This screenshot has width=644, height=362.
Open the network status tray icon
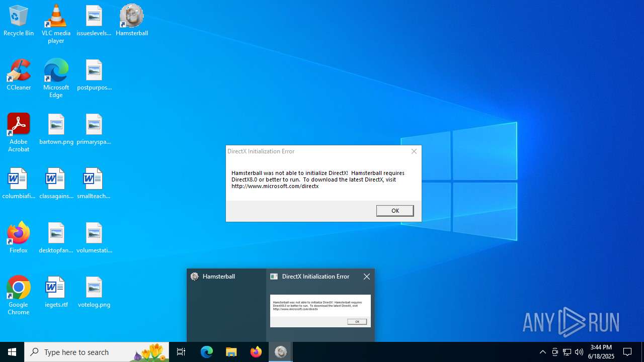(x=567, y=352)
